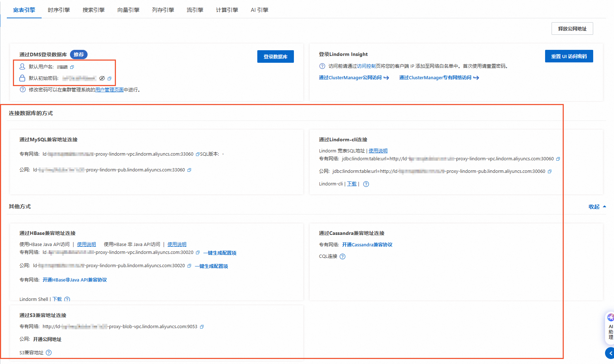Click the 通过Lindorm-cli连接 heading
The height and width of the screenshot is (364, 614).
[343, 140]
